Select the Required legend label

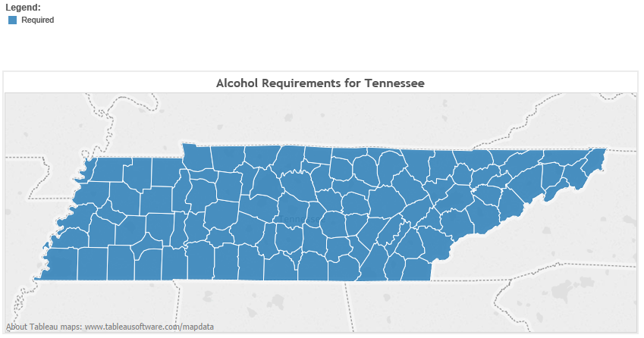click(x=38, y=20)
